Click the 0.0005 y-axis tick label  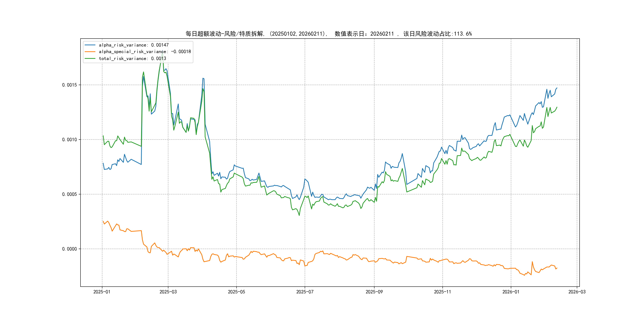(x=69, y=194)
